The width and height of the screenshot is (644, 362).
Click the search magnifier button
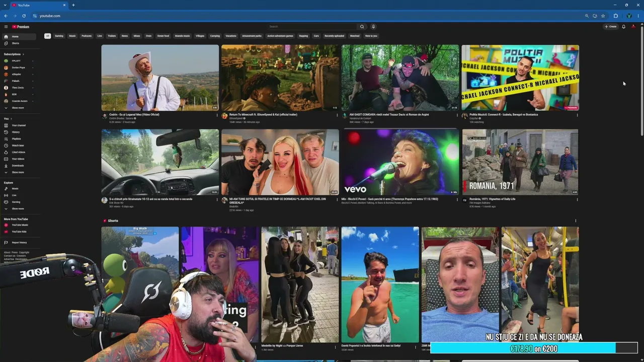[362, 27]
